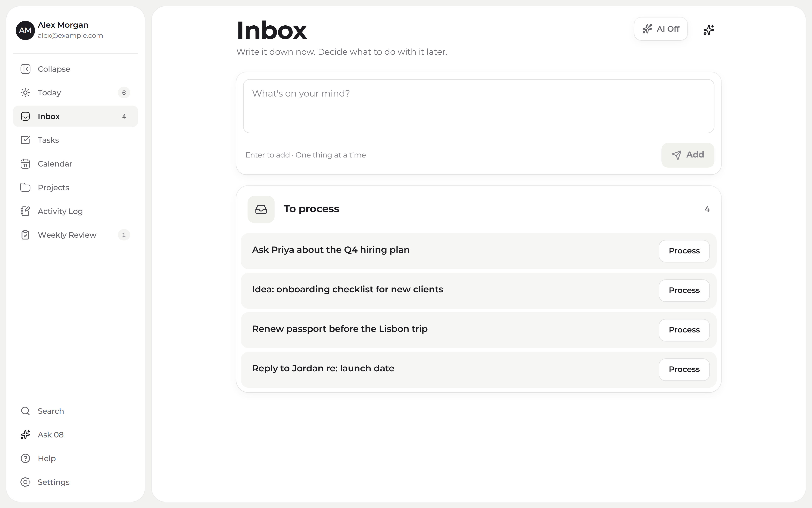This screenshot has height=508, width=812.
Task: Click the Ask 08 sparkle icon
Action: click(25, 434)
